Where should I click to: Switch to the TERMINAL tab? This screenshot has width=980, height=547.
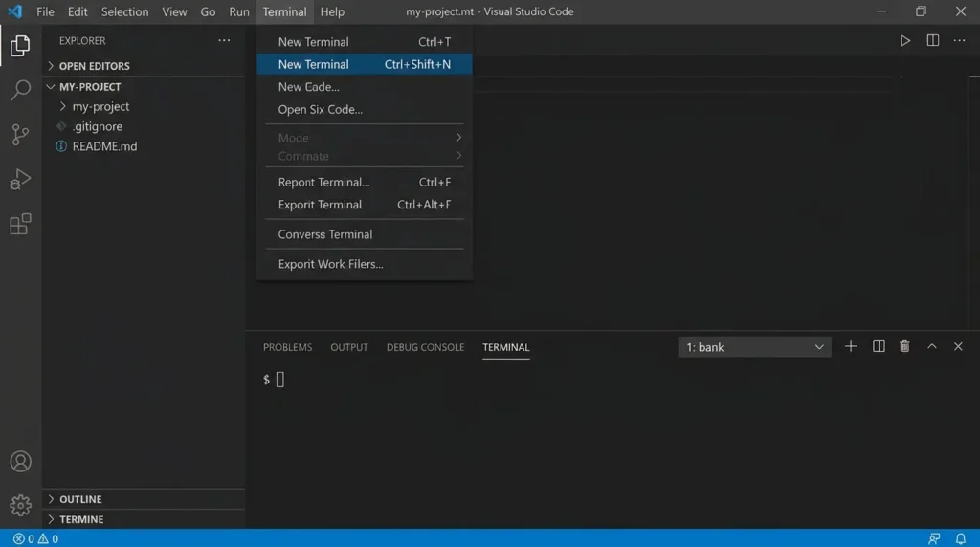click(505, 347)
